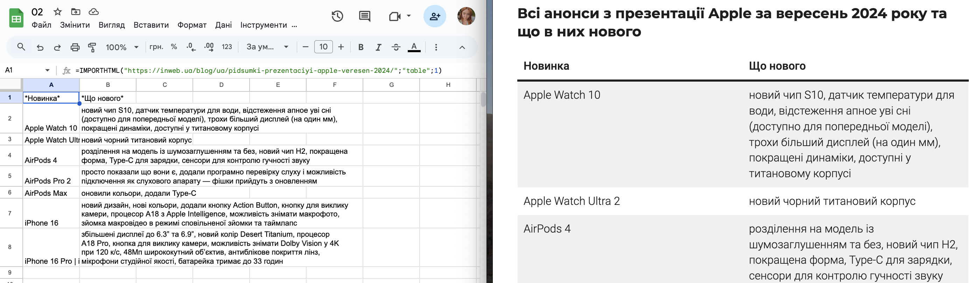Open the Змінити menu
The height and width of the screenshot is (283, 980).
[x=75, y=25]
